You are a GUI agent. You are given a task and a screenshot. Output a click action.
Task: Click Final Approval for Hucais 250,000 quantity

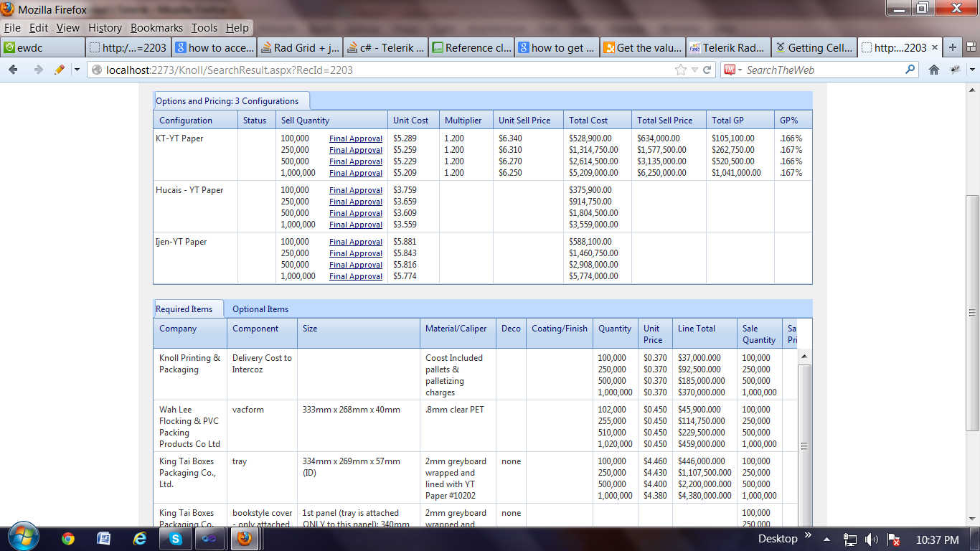point(356,202)
